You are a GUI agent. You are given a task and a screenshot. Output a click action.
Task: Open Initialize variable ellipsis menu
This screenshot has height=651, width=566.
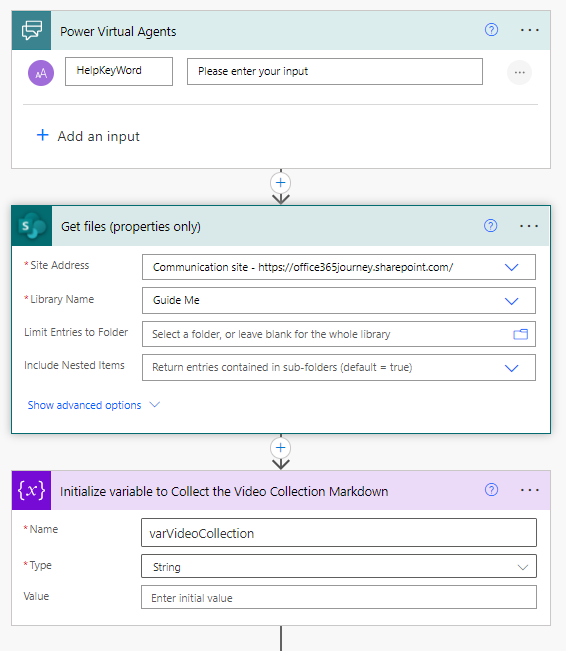[529, 490]
